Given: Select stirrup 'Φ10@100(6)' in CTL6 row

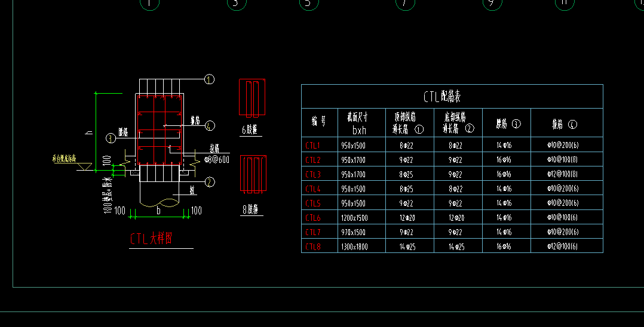Looking at the screenshot, I should tap(563, 217).
